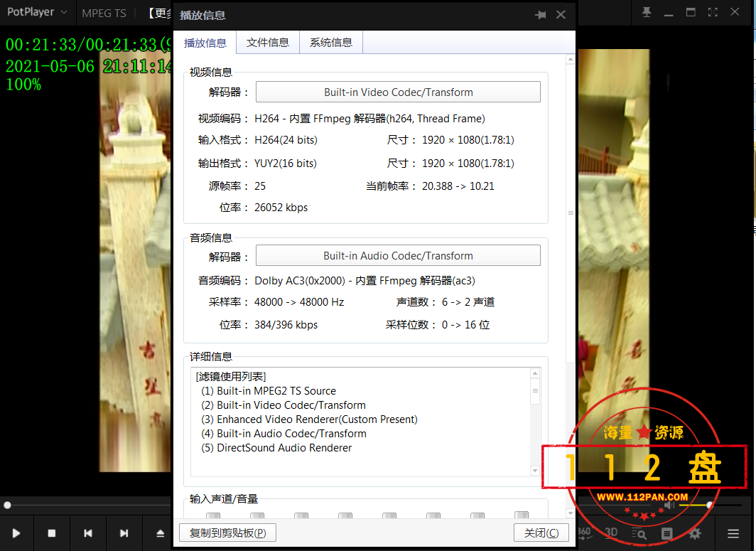Viewport: 756px width, 551px height.
Task: Click the bitrate value '26052 kbps'
Action: [281, 208]
